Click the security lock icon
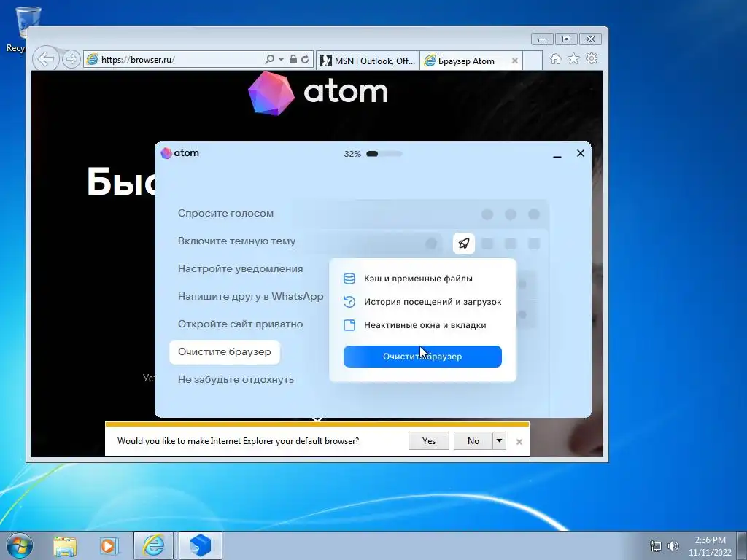 (293, 60)
